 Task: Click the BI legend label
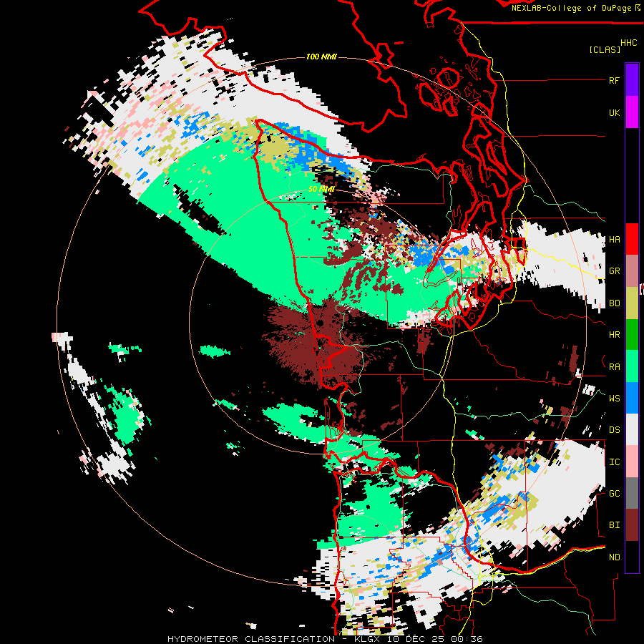[x=614, y=525]
